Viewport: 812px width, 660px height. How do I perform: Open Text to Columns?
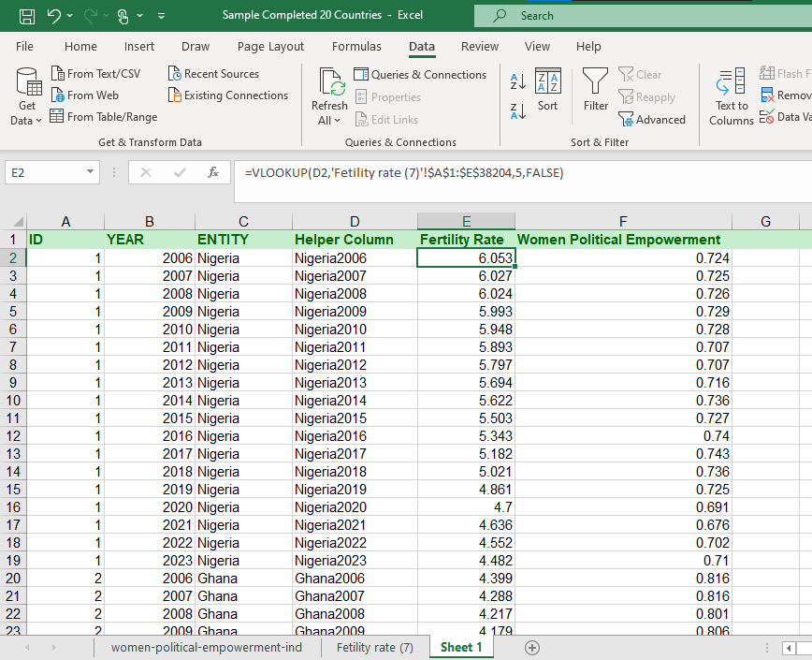coord(731,95)
